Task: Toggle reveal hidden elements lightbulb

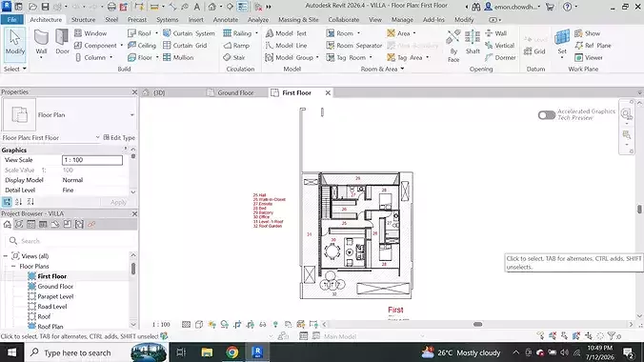Action: point(275,324)
